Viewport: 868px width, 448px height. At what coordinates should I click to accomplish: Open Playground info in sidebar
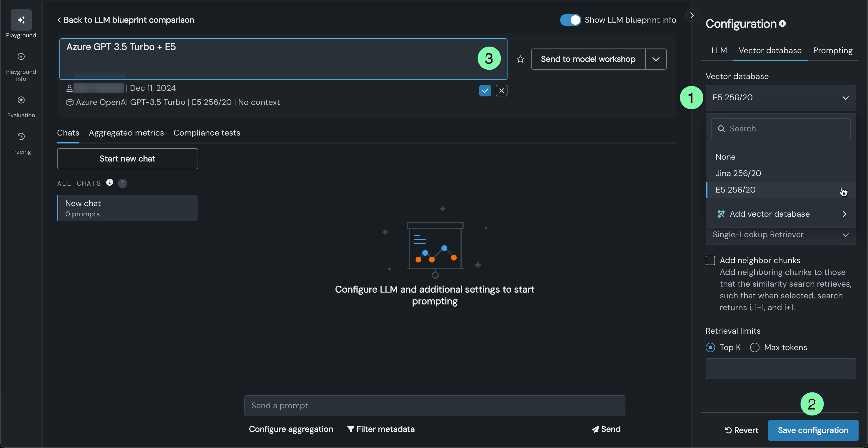(21, 57)
